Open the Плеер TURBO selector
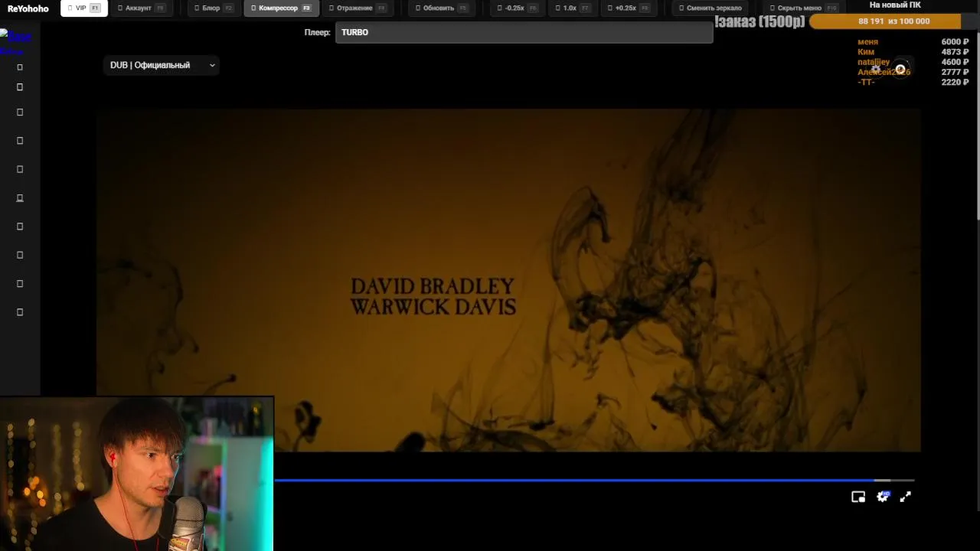Image resolution: width=980 pixels, height=551 pixels. [524, 32]
